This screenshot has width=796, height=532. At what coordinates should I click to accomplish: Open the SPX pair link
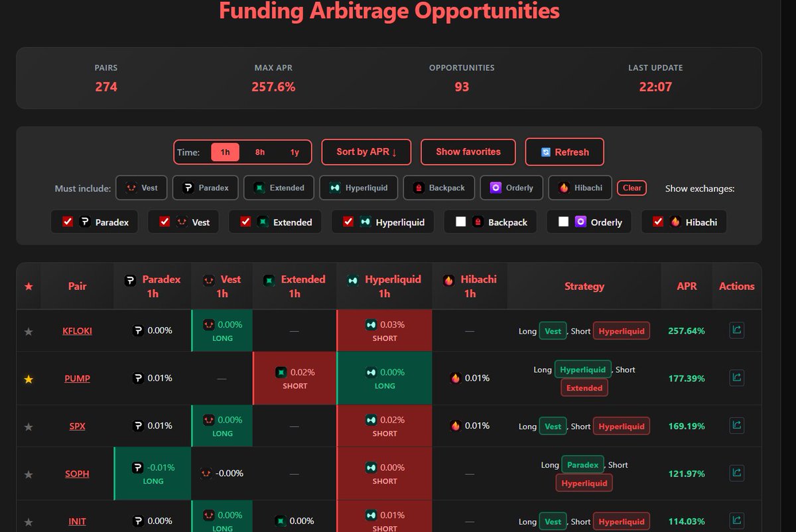pyautogui.click(x=77, y=427)
